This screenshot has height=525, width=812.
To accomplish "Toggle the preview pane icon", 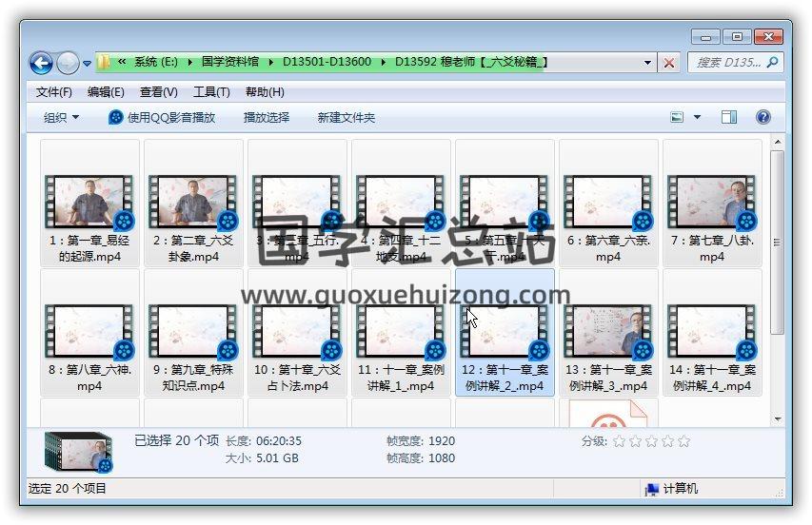I will click(729, 117).
